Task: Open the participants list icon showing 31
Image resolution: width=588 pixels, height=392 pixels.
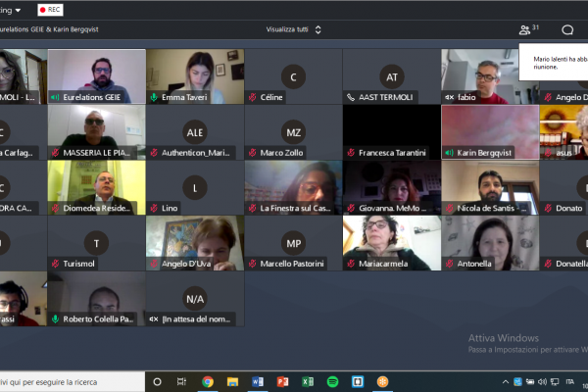Action: [529, 29]
